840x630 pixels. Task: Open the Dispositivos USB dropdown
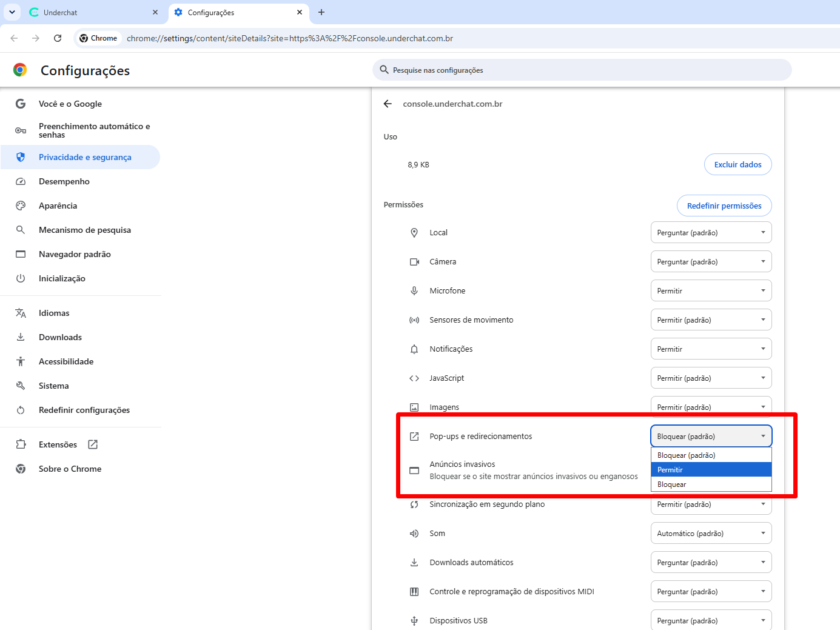[711, 620]
